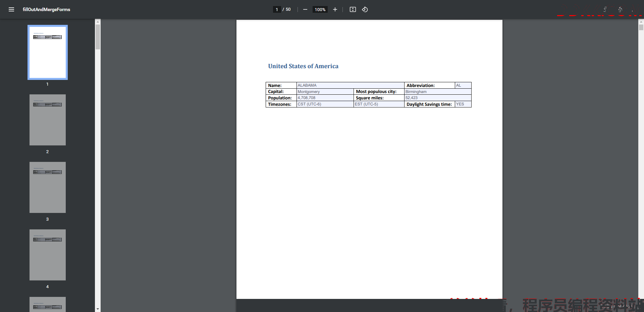Click the 'Population:' label
The width and height of the screenshot is (644, 312).
280,98
